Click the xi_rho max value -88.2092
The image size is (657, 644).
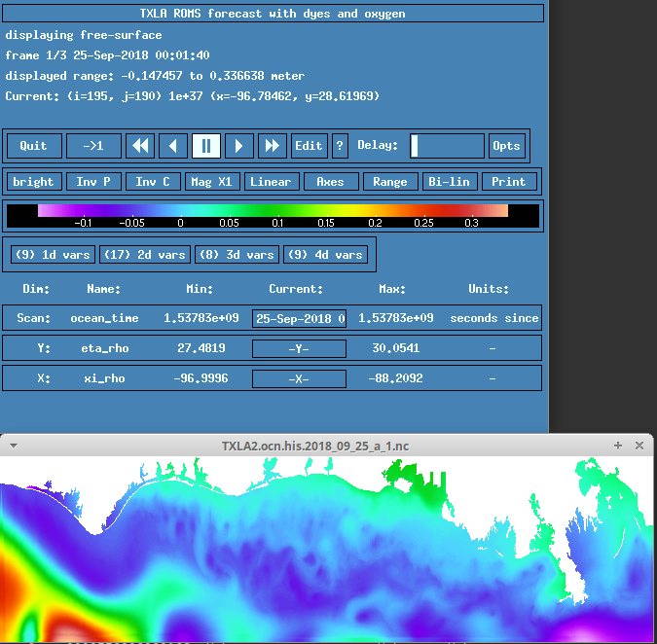395,378
